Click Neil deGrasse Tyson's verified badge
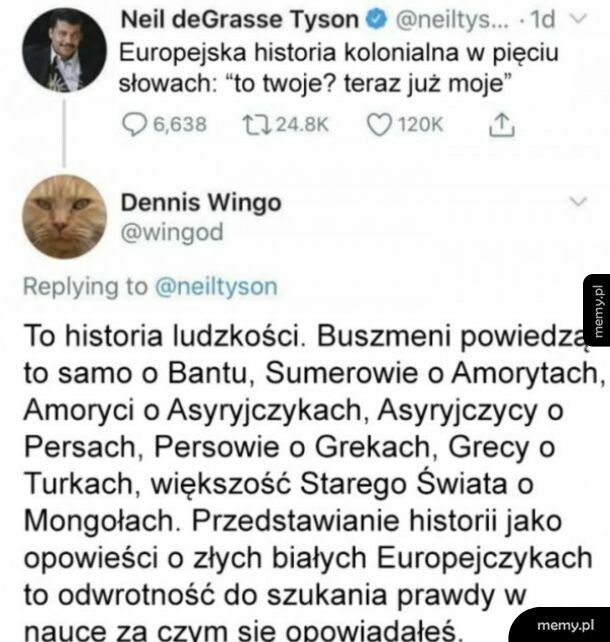This screenshot has width=610, height=642. (376, 19)
